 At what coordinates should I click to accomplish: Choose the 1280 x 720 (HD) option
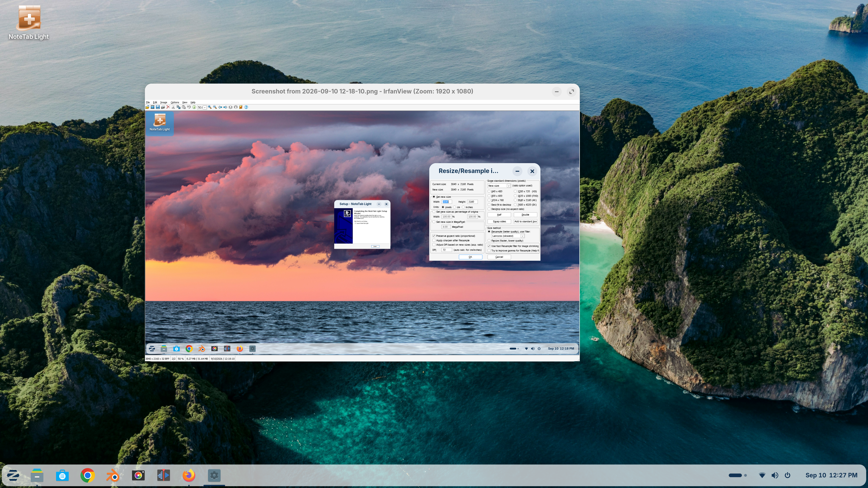coord(515,191)
